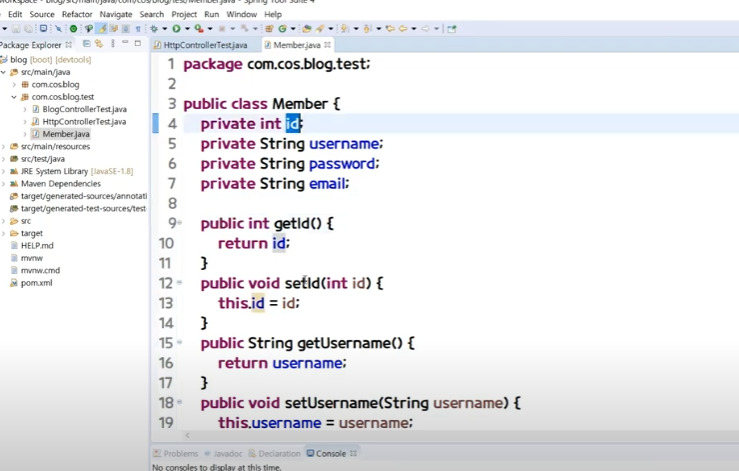This screenshot has height=471, width=739.
Task: Click the New Java Class icon
Action: coord(283,29)
